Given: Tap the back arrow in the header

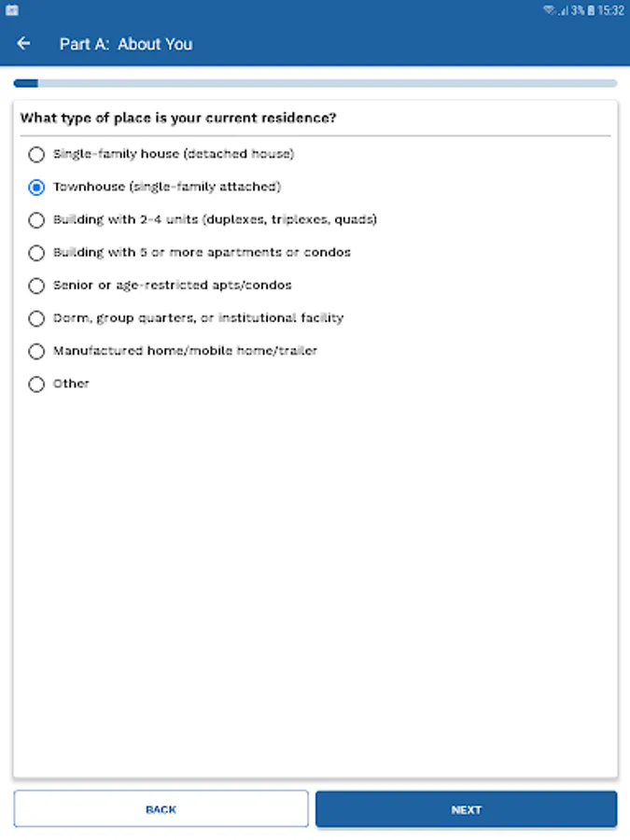Looking at the screenshot, I should [x=24, y=44].
